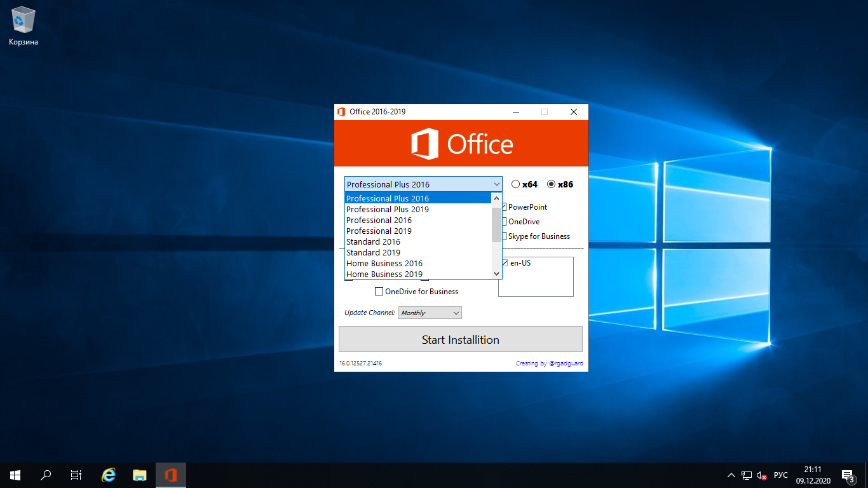
Task: Launch Internet Explorer from taskbar
Action: click(109, 475)
